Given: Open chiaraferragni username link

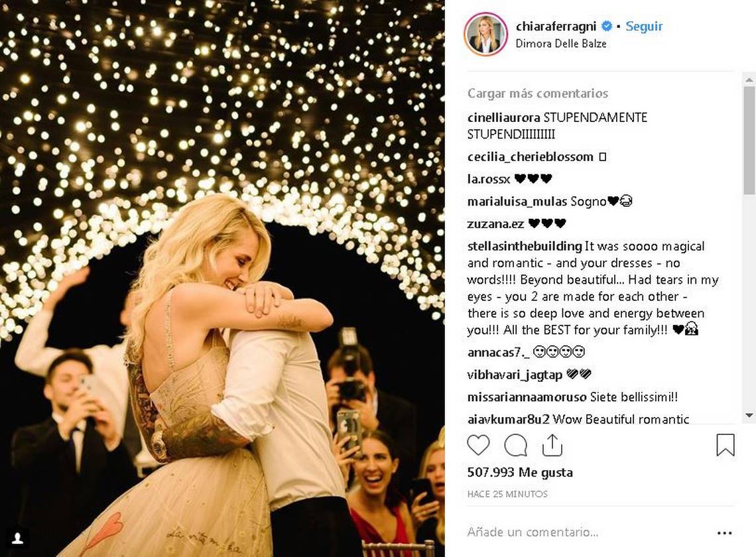Looking at the screenshot, I should coord(556,26).
